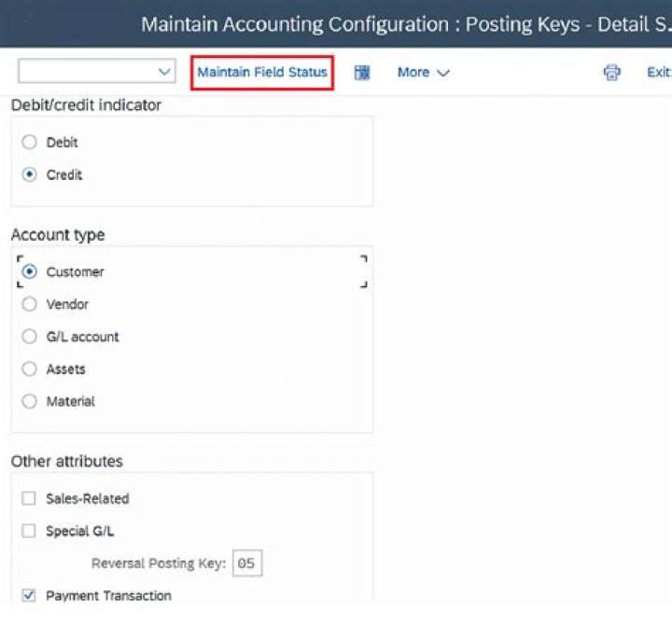The image size is (672, 623).
Task: Choose Customer account type
Action: (29, 271)
